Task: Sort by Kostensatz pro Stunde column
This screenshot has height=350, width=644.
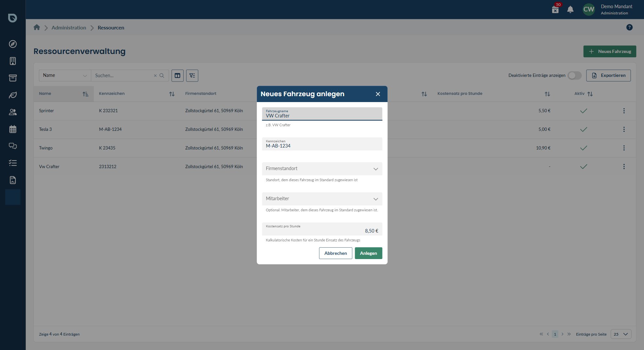Action: [x=547, y=94]
